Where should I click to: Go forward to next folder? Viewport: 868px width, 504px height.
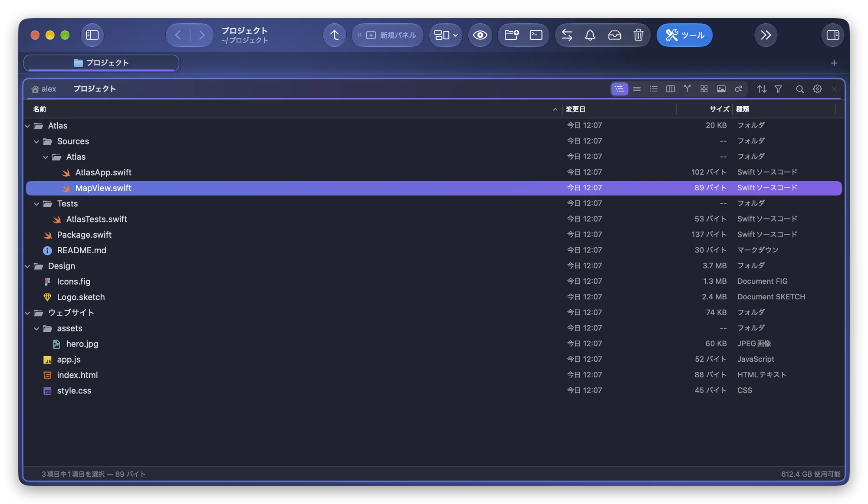[x=202, y=35]
